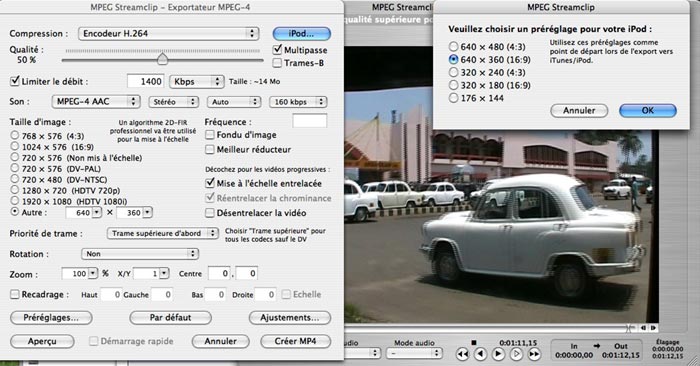Click the Préréglages... button
Screen dimensions: 700x366
tap(51, 318)
